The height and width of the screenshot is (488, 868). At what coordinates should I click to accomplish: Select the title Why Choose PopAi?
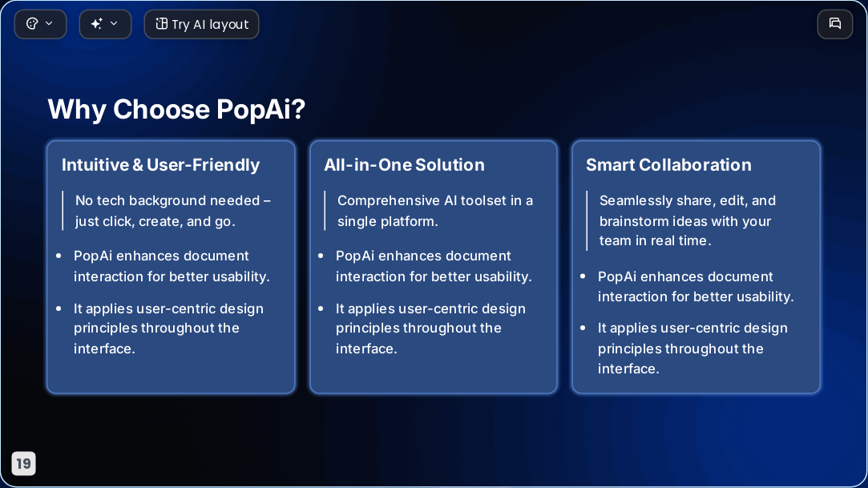(x=176, y=109)
